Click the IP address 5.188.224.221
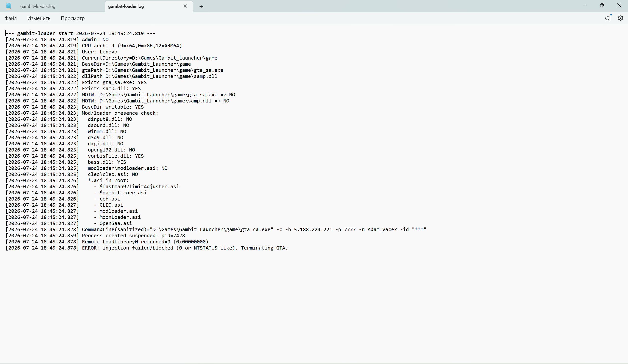Viewport: 628px width, 364px height. point(313,229)
